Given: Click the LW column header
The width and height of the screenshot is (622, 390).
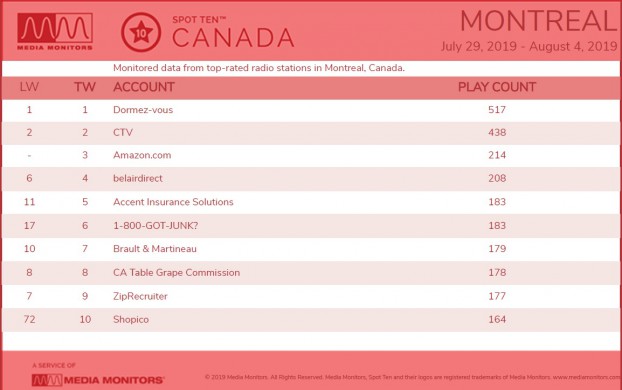Looking at the screenshot, I should click(29, 87).
